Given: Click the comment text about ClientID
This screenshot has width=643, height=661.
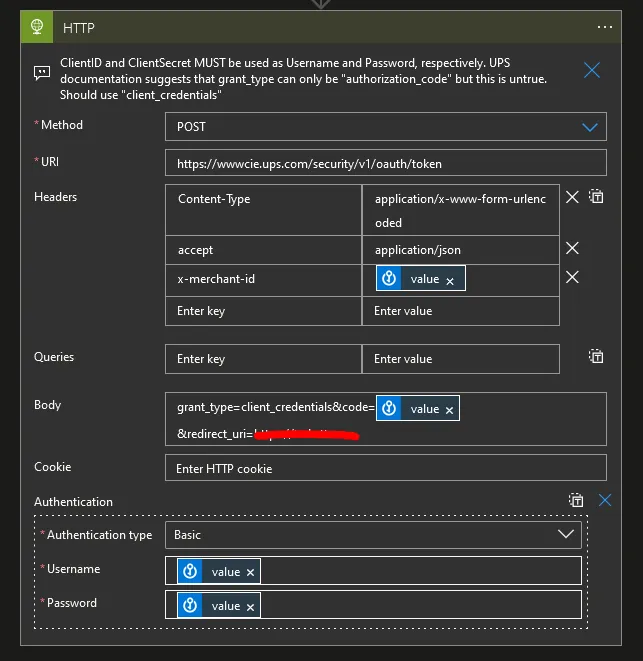Looking at the screenshot, I should [x=303, y=79].
